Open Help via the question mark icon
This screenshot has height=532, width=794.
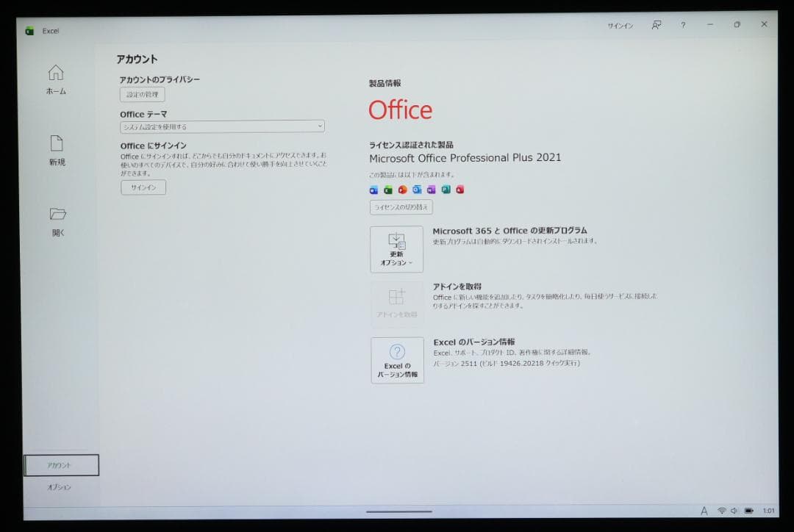(683, 25)
